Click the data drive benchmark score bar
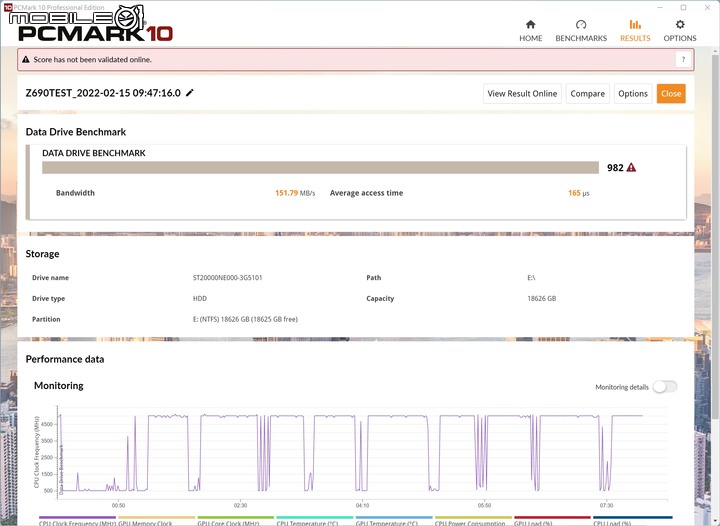Viewport: 720px width, 526px height. click(320, 168)
